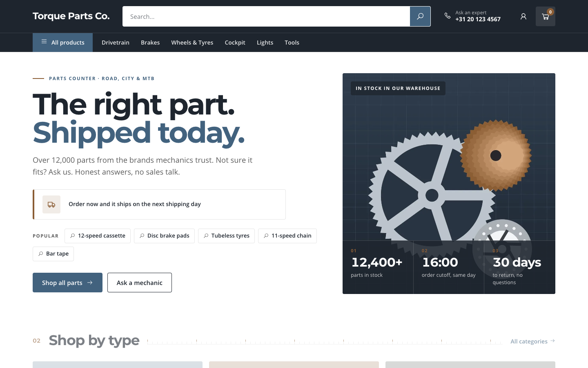The width and height of the screenshot is (588, 368).
Task: Open the All categories link
Action: 532,341
